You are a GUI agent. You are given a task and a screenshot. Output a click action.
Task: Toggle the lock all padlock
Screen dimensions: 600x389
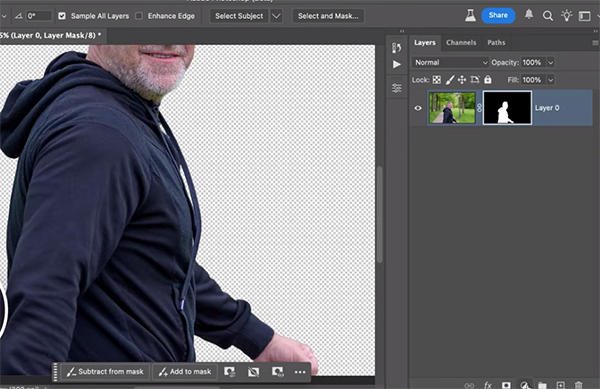tap(488, 79)
